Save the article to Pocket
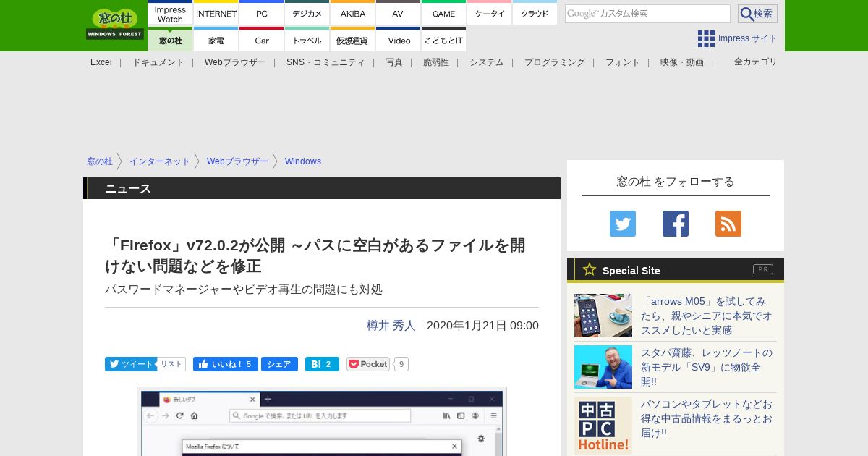Image resolution: width=868 pixels, height=456 pixels. [368, 364]
